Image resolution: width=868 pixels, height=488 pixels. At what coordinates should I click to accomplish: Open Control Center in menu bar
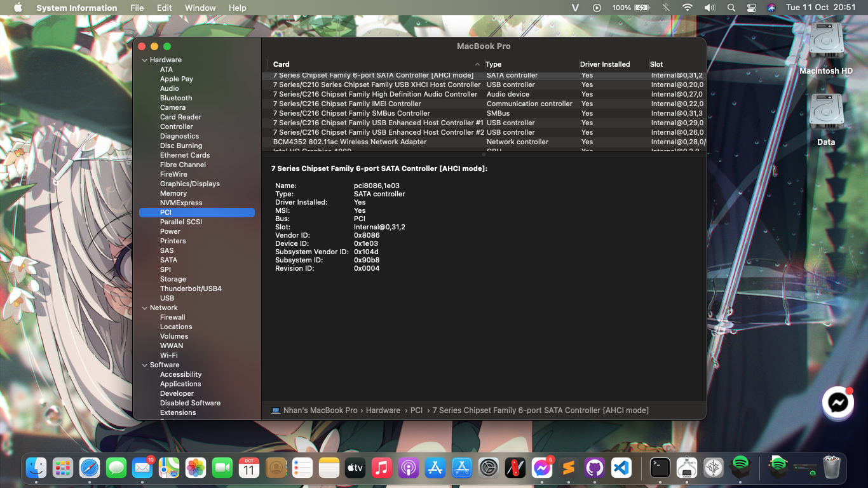[752, 8]
